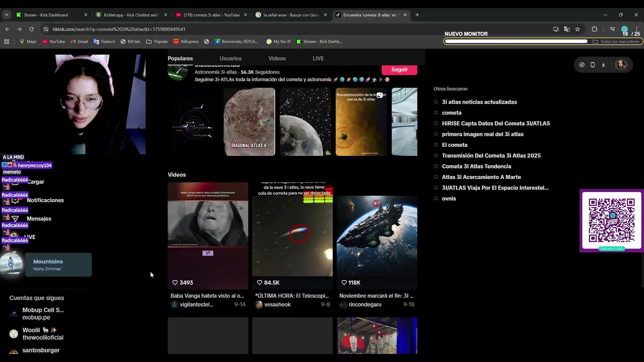Open the Popular bookmarks folder
644x362 pixels.
(157, 42)
